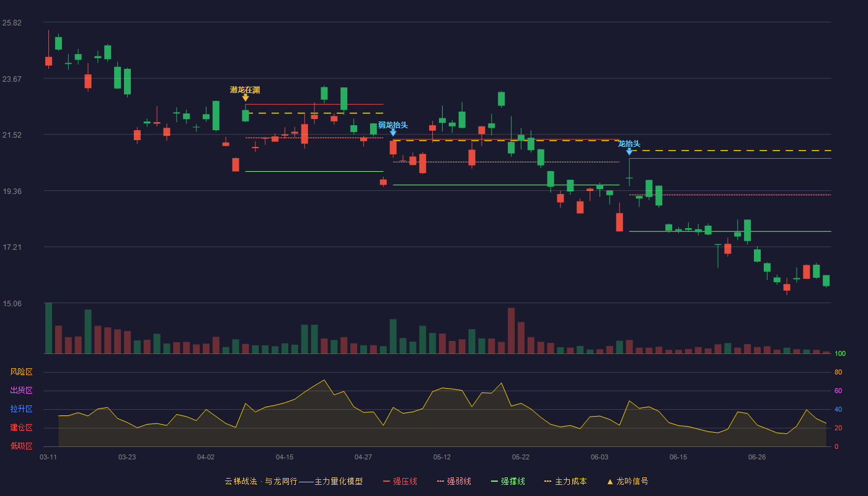868x496 pixels.
Task: Select the 06-03 date label
Action: point(600,457)
